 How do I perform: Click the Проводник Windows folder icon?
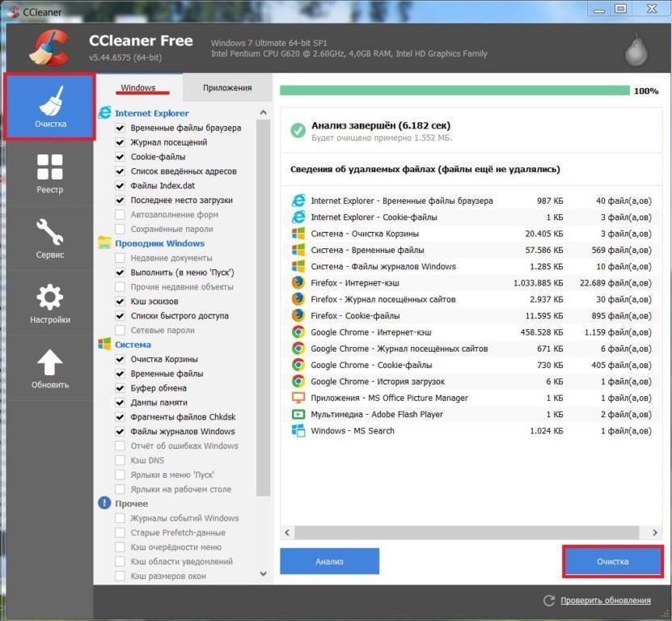coord(104,243)
